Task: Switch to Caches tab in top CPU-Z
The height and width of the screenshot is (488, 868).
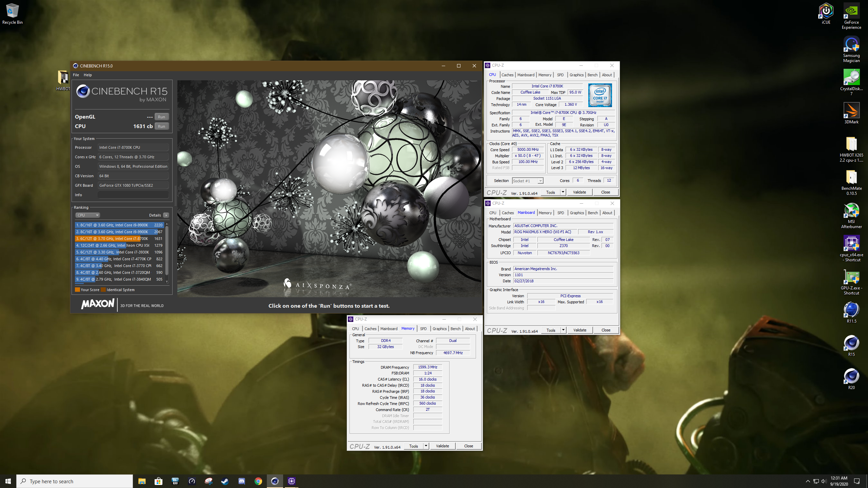Action: pos(507,75)
